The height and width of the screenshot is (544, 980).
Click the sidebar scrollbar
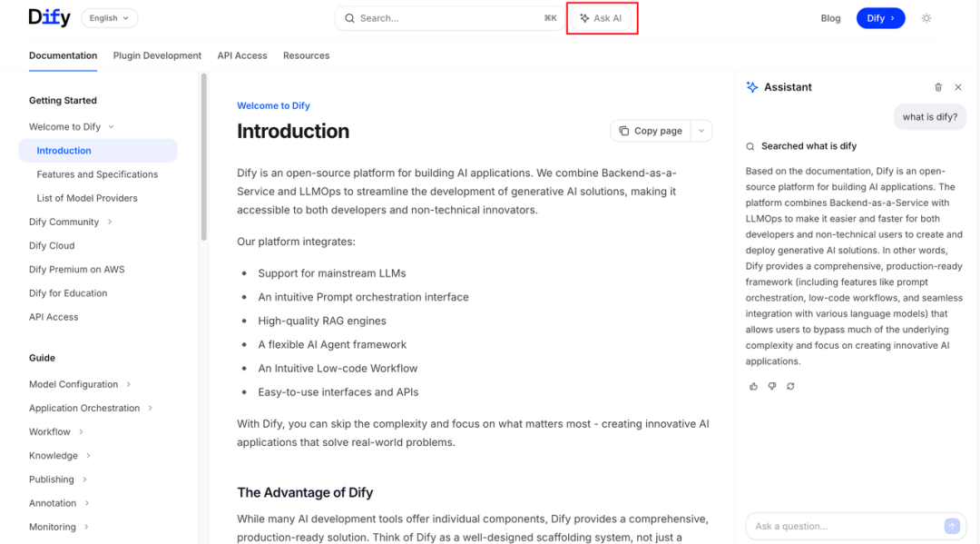pyautogui.click(x=204, y=156)
